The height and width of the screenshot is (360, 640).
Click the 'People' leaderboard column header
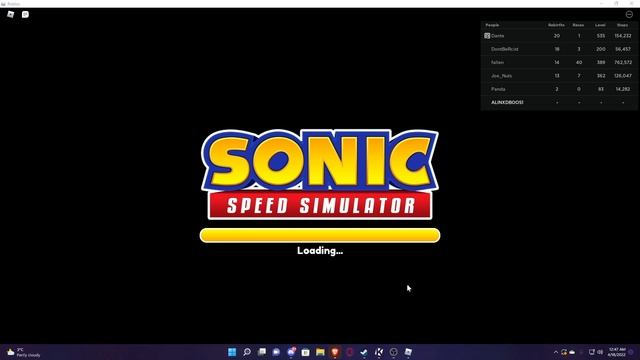click(492, 25)
